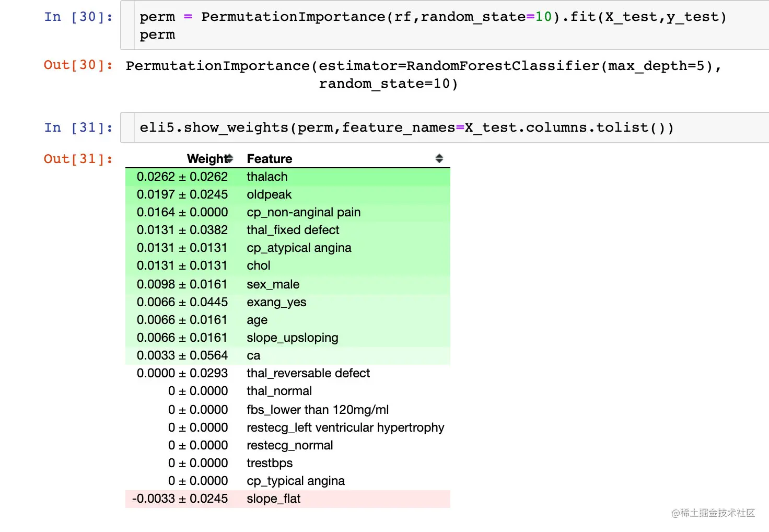Select the cp_non-anginal pain feature
Screen dimensions: 769x532
[x=304, y=212]
